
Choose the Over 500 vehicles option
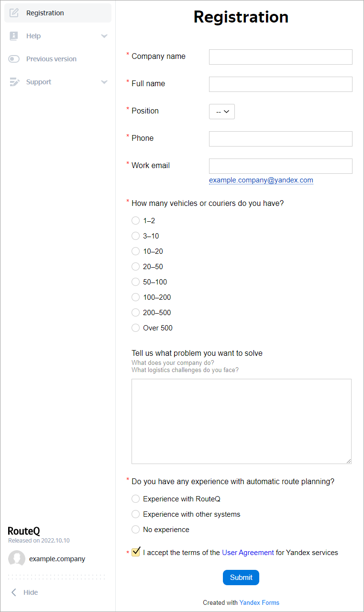point(135,328)
